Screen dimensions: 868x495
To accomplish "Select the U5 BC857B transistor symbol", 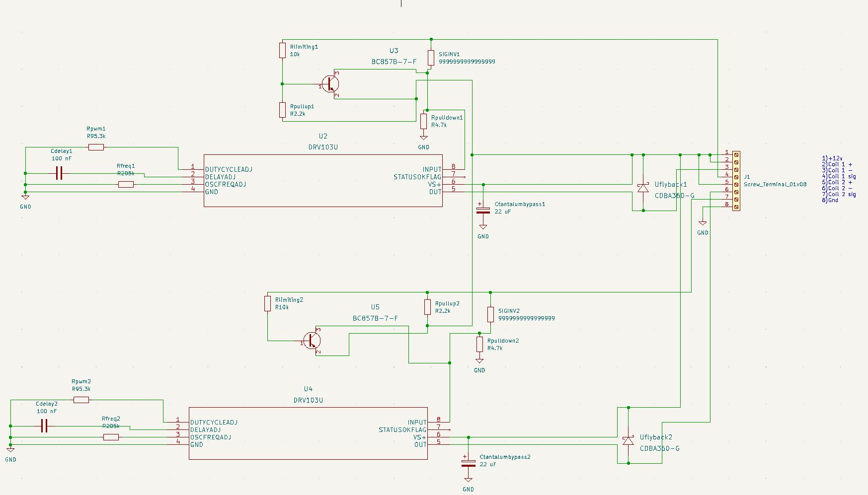I will tap(312, 341).
